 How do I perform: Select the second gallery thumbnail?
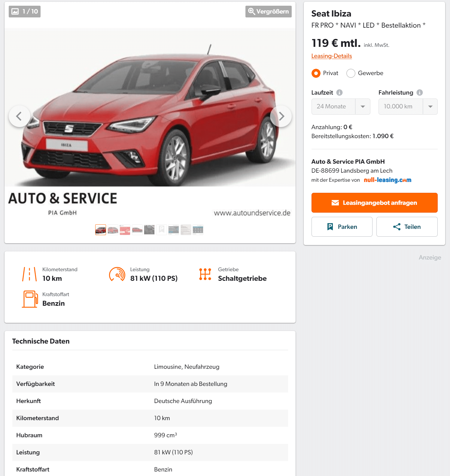click(x=113, y=230)
